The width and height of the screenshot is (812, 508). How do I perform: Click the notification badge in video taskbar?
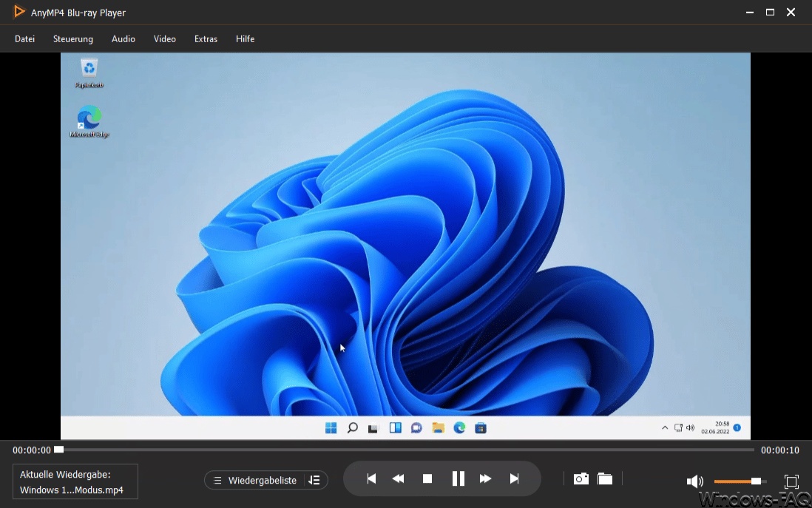(737, 427)
